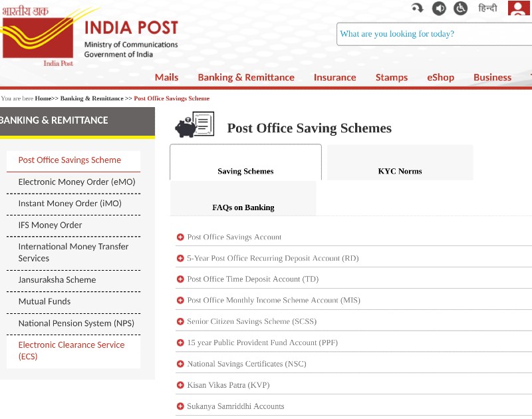
Task: Click 'Senior Citizen Savings Scheme (SCSS)' text
Action: coord(252,321)
